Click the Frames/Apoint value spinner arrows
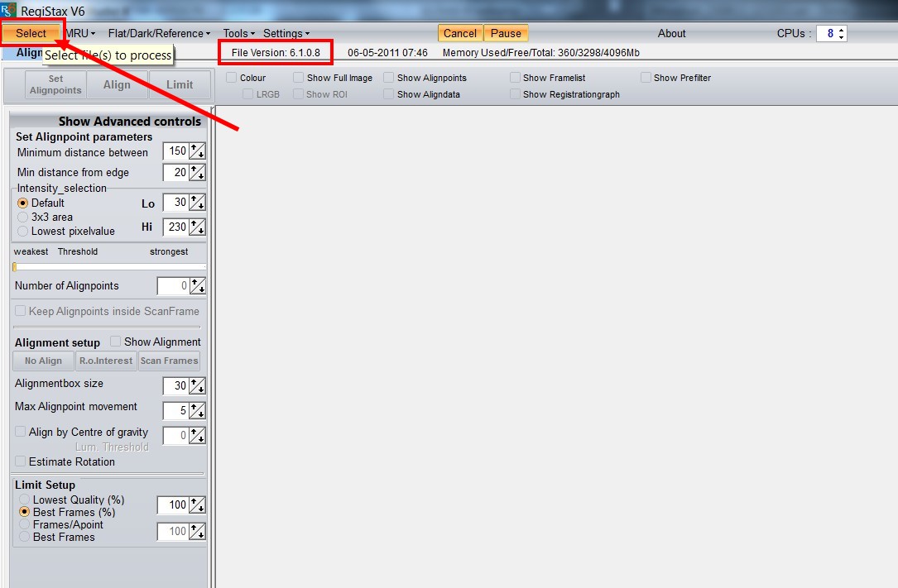The width and height of the screenshot is (898, 588). tap(198, 532)
